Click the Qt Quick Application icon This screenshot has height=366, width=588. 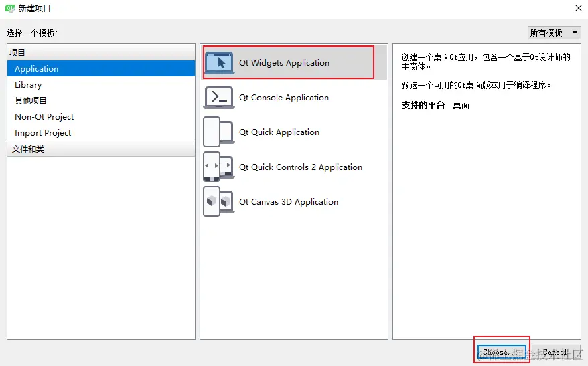point(219,132)
